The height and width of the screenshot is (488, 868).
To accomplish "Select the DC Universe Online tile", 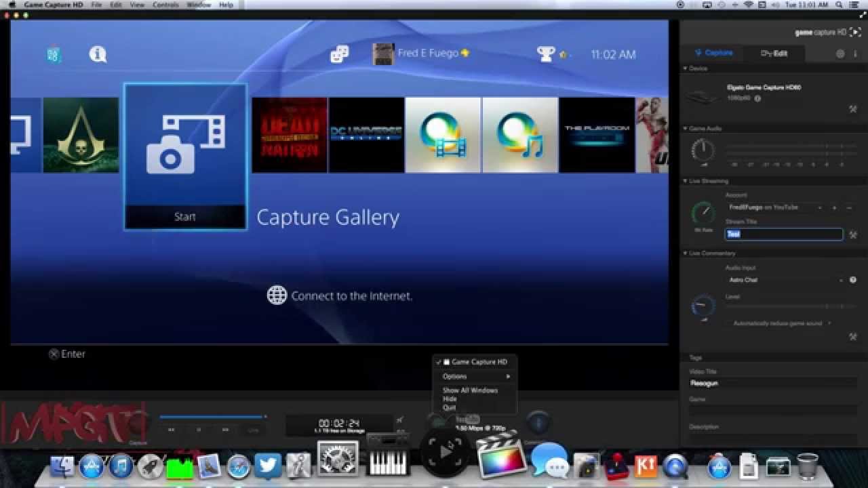I will (366, 135).
